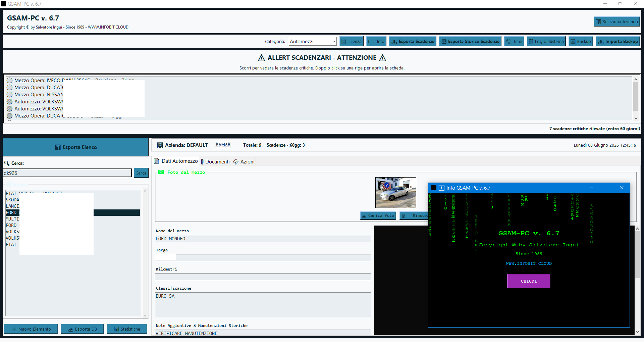Screen dimensions: 644x342
Task: Click the Esporta Elenco button
Action: pyautogui.click(x=75, y=147)
